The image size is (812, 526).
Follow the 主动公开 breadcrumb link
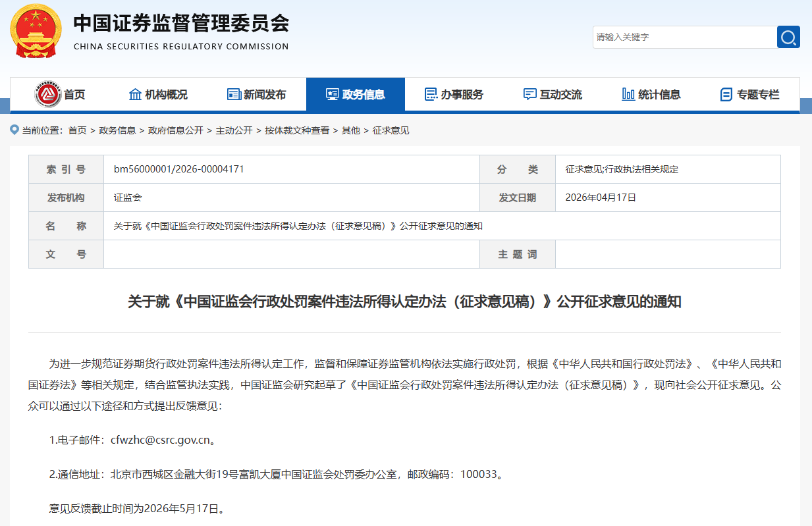tap(234, 130)
